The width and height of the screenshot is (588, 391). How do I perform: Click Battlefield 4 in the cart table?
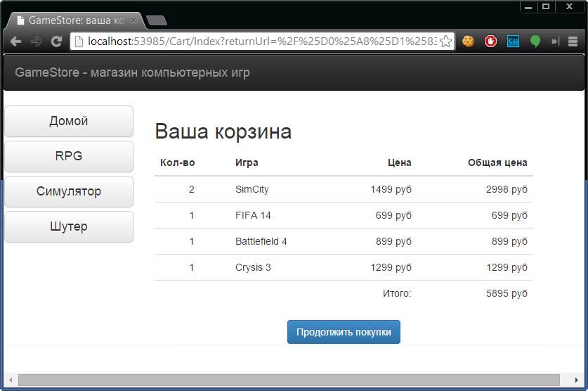click(x=261, y=241)
